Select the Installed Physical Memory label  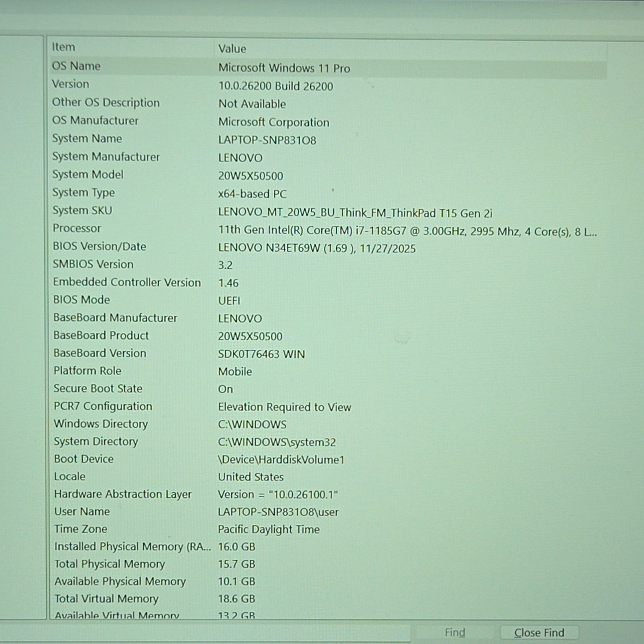click(133, 547)
